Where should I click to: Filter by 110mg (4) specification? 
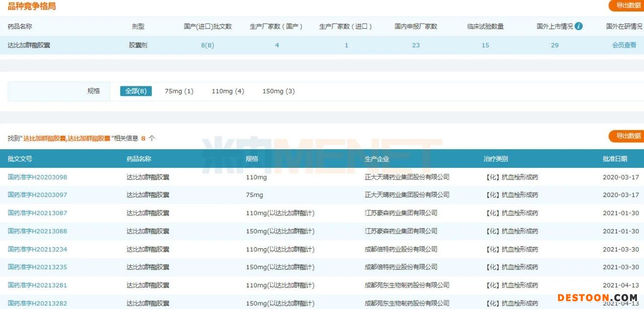[228, 91]
